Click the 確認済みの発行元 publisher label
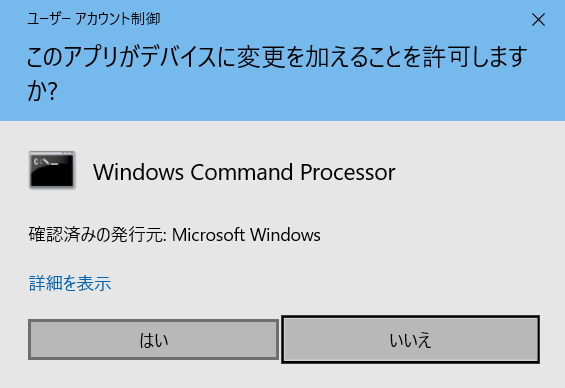Viewport: 565px width, 388px height. pyautogui.click(x=97, y=235)
